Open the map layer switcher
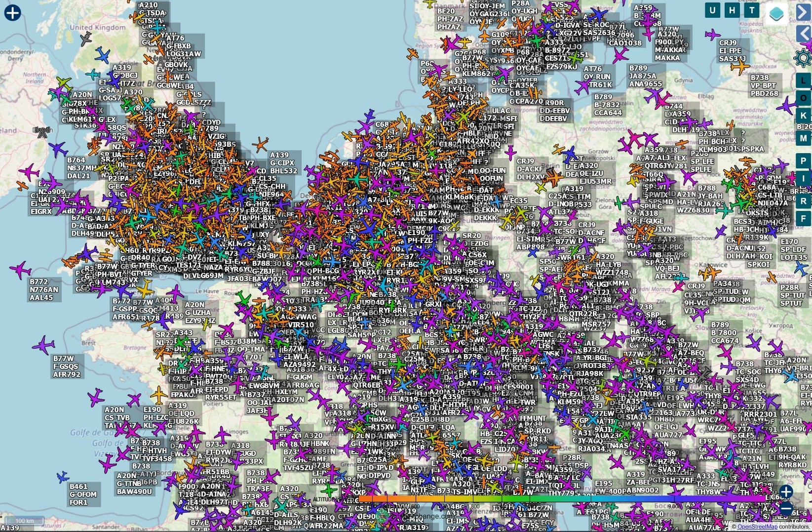 (x=776, y=13)
